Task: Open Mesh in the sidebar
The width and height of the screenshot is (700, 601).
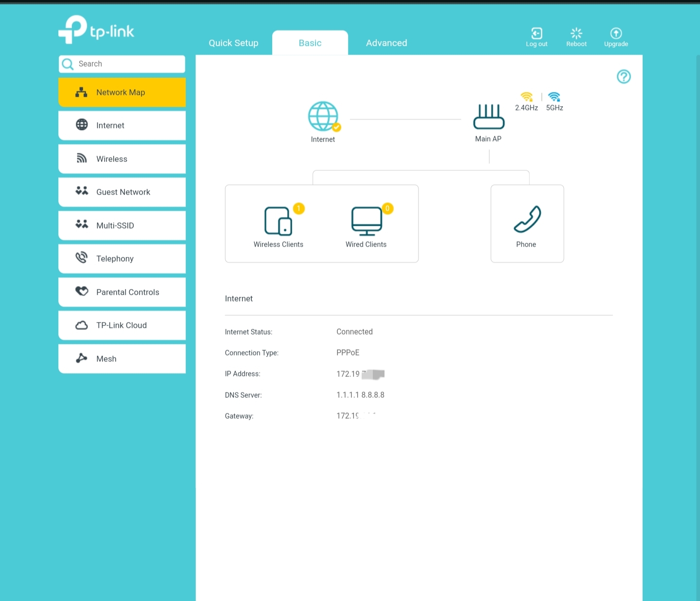Action: pos(122,359)
